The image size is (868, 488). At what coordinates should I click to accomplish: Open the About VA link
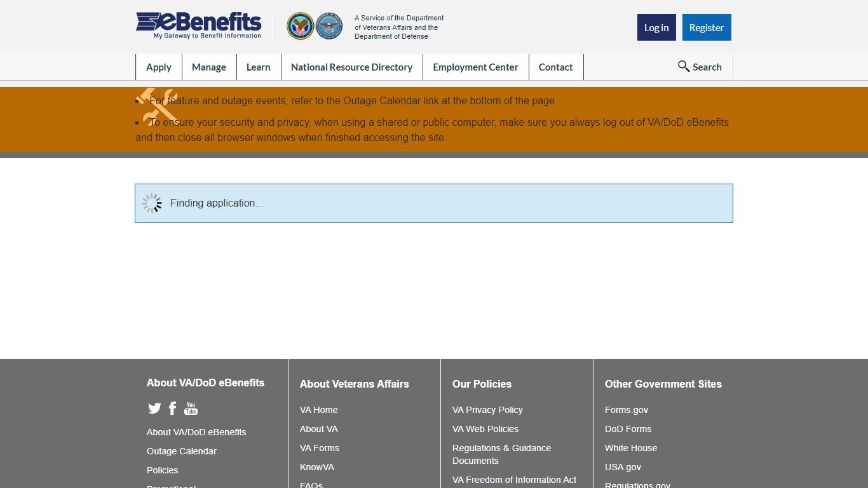319,429
